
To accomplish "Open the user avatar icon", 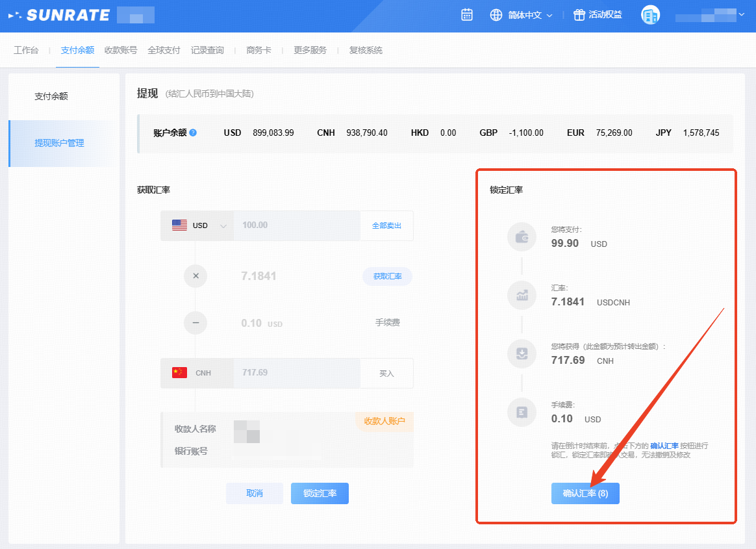I will 650,15.
